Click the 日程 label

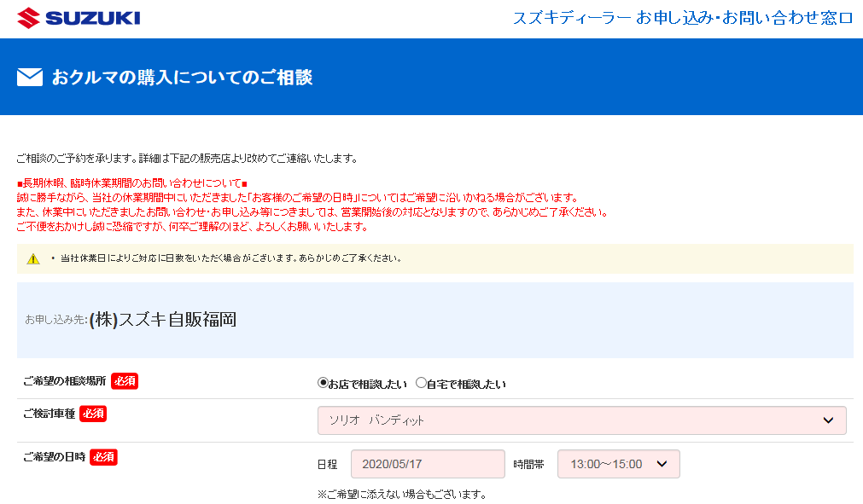(328, 465)
